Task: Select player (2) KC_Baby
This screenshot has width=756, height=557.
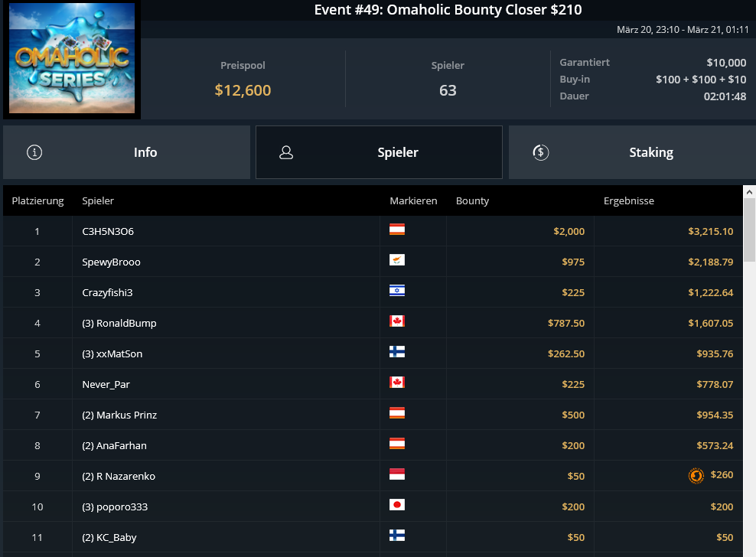Action: (x=109, y=538)
